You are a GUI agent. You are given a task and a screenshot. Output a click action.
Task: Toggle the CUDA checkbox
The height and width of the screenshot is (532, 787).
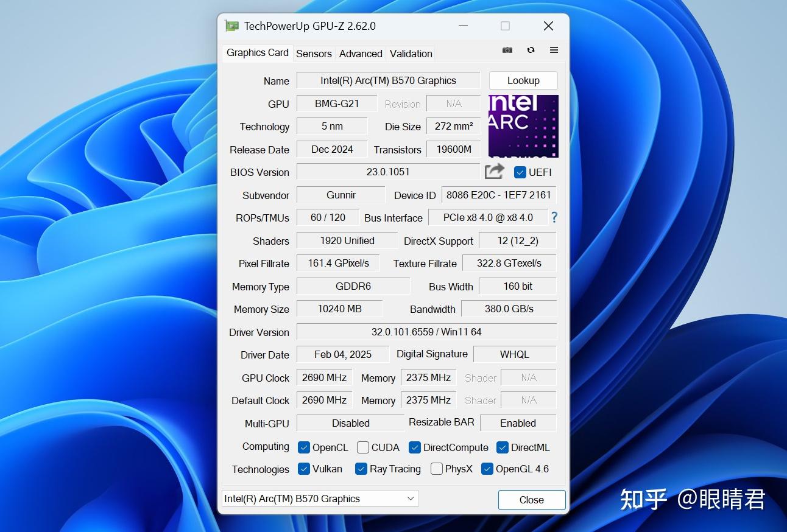point(362,447)
